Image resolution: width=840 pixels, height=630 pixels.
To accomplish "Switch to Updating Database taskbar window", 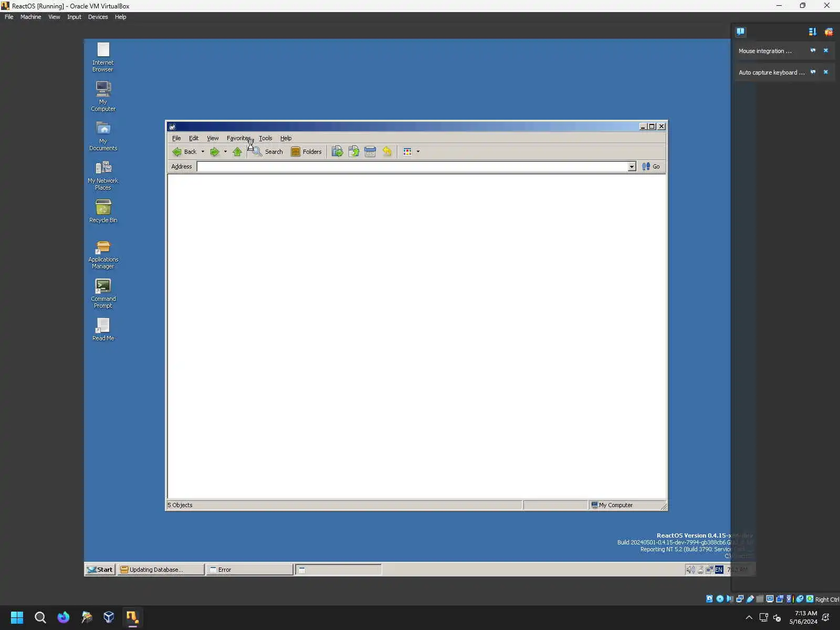I will (161, 570).
